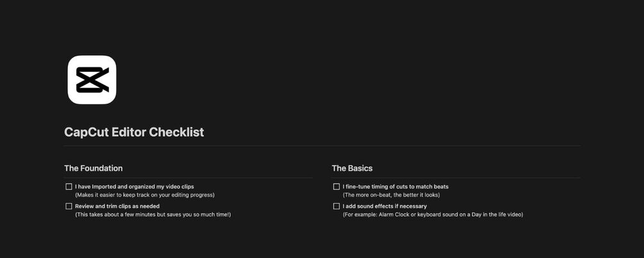Click the 'CapCut Editor Checklist' page title
The width and height of the screenshot is (644, 258).
click(134, 132)
